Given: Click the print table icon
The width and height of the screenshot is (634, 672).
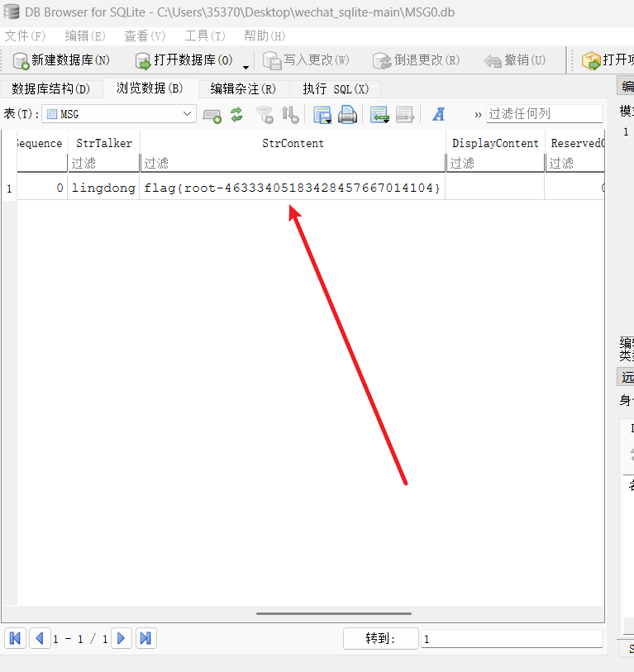Looking at the screenshot, I should 348,115.
